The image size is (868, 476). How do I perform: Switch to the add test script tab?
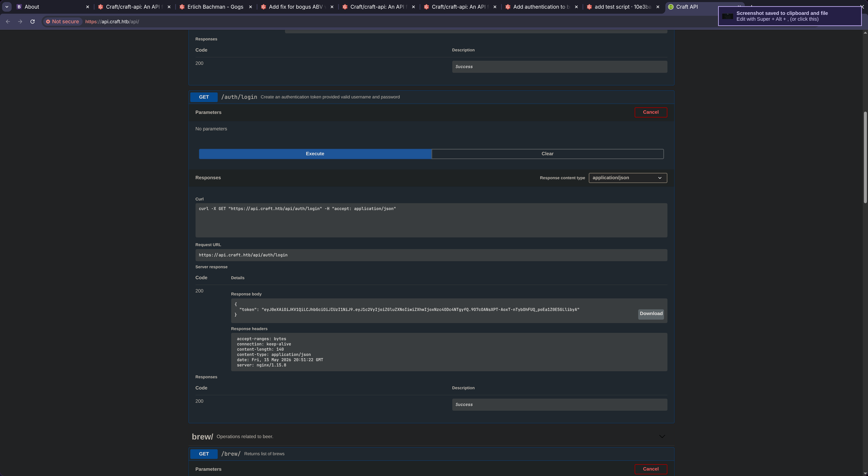[623, 7]
